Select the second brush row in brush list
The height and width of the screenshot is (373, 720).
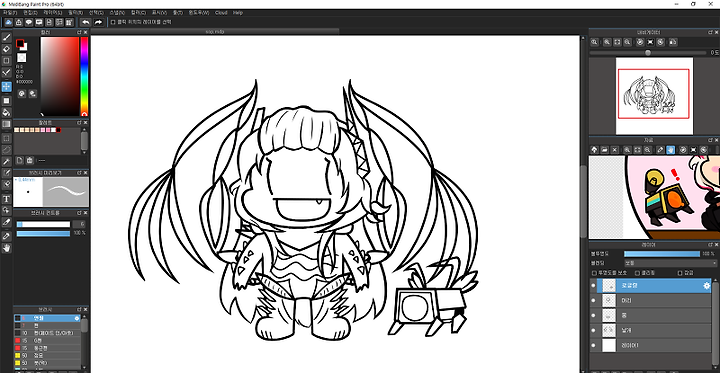[47, 325]
